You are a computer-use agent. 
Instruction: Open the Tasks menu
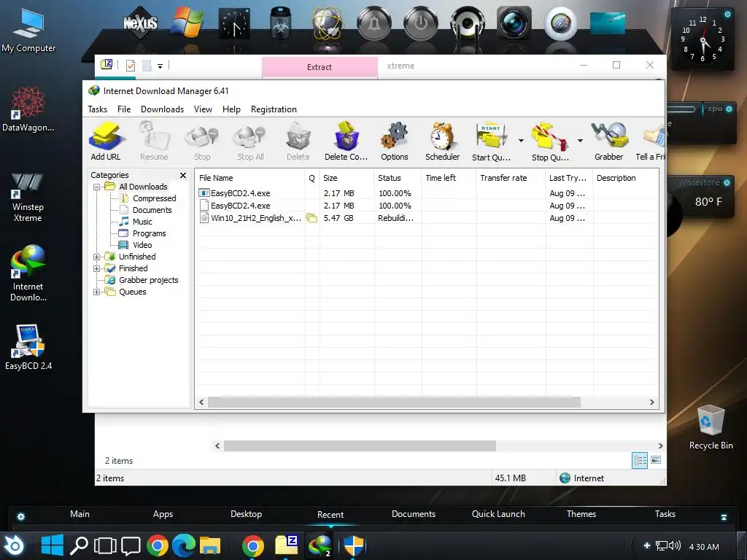tap(97, 109)
